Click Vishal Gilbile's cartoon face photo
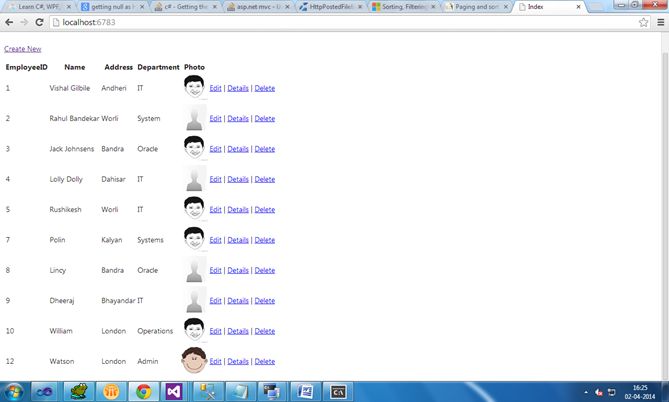669x402 pixels. (194, 87)
